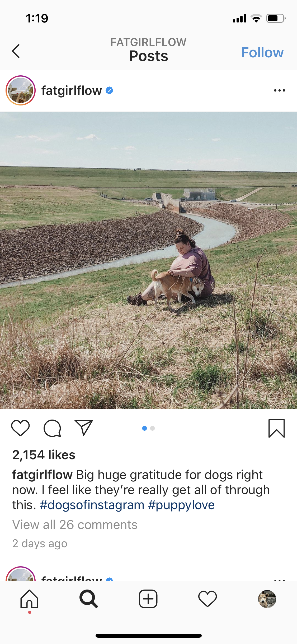The height and width of the screenshot is (644, 297).
Task: Go to Home feed tab
Action: [30, 599]
